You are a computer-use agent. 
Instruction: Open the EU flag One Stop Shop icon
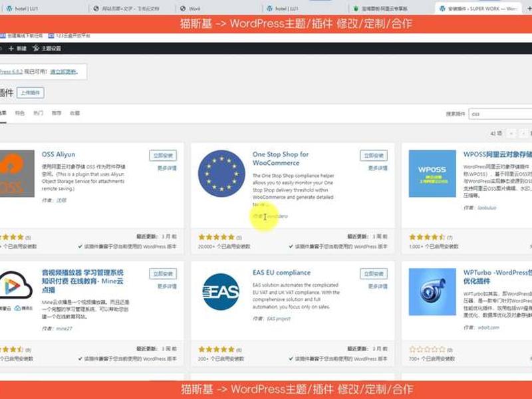pyautogui.click(x=221, y=174)
